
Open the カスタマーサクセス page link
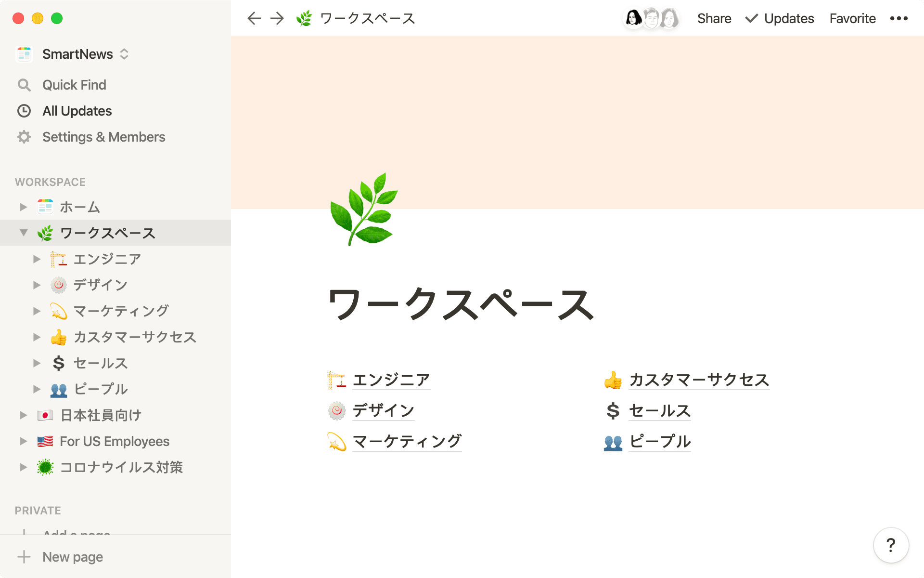pyautogui.click(x=699, y=380)
